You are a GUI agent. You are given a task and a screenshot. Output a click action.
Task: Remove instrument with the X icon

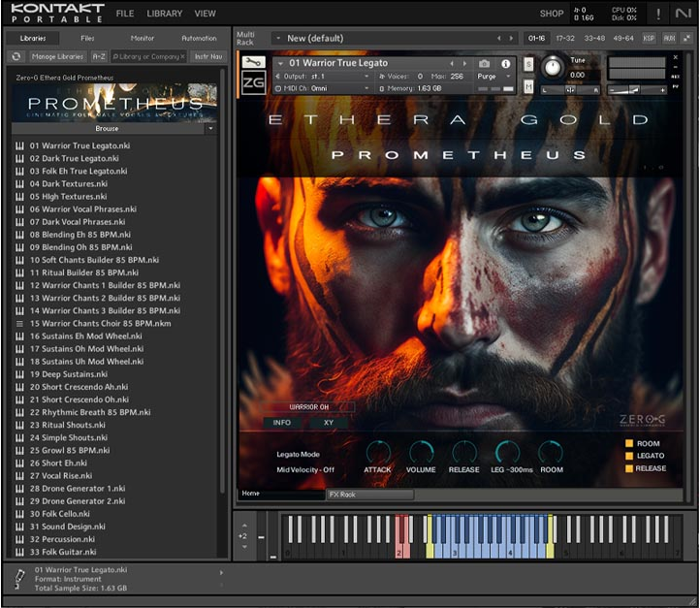(676, 57)
